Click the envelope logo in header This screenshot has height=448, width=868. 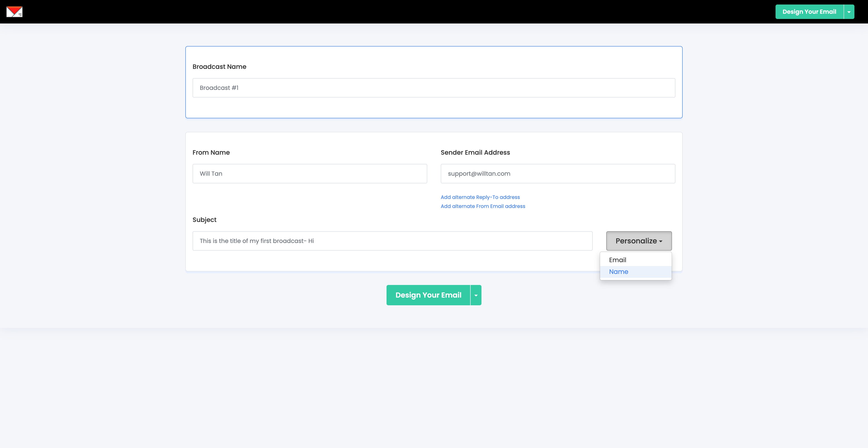click(x=14, y=12)
